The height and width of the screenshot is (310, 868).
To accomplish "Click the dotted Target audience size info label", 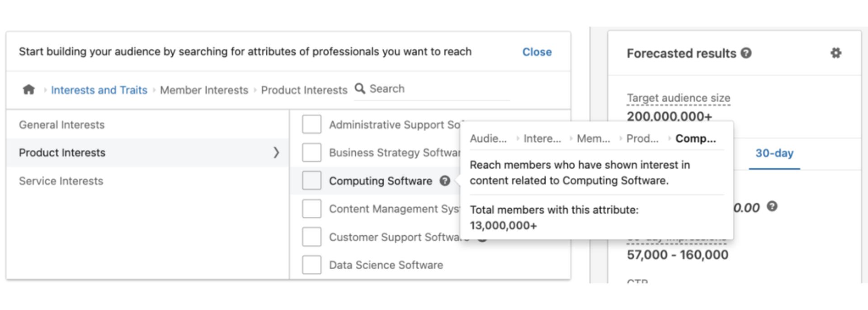I will coord(678,98).
